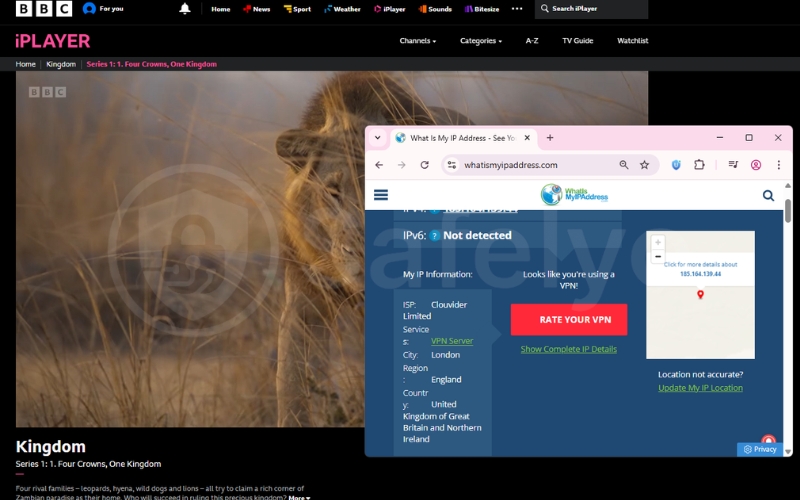Open BBC Sport section

click(297, 9)
